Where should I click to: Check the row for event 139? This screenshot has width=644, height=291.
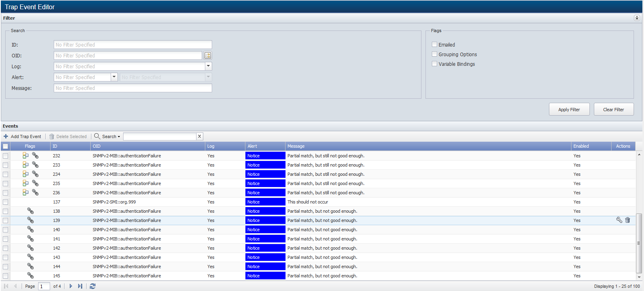click(6, 220)
